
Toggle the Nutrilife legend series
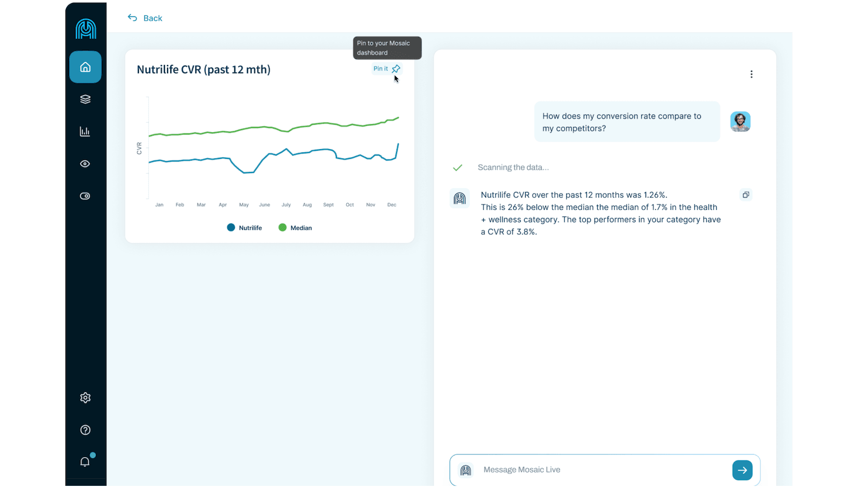tap(245, 228)
